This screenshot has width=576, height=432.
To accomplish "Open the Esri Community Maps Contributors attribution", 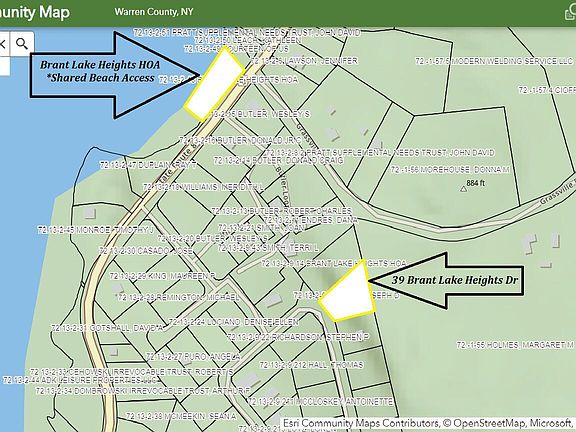I will [361, 423].
